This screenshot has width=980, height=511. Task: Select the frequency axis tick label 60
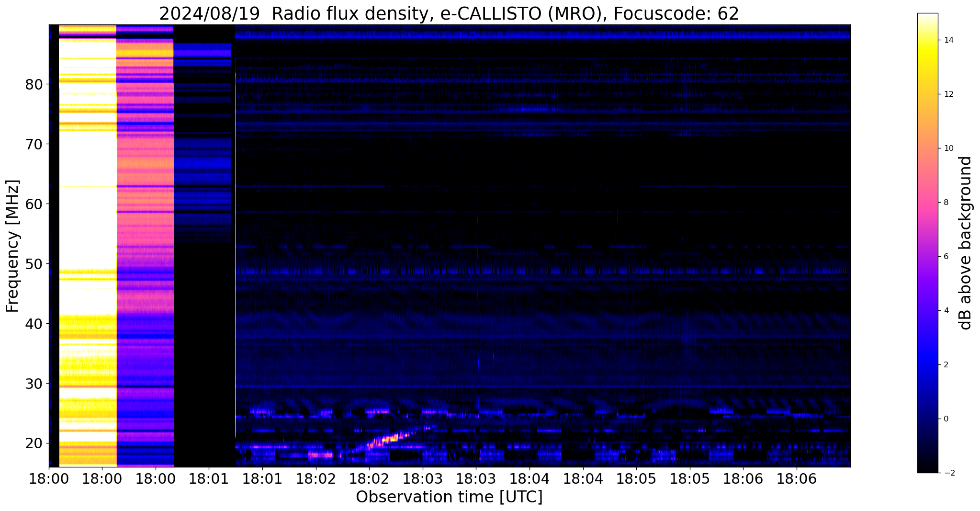(x=34, y=204)
